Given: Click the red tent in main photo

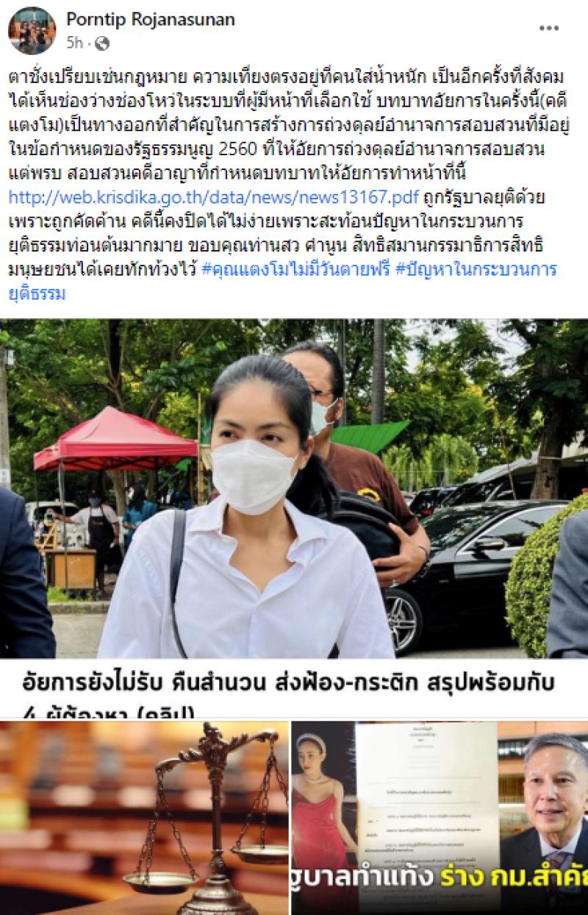Looking at the screenshot, I should (115, 441).
